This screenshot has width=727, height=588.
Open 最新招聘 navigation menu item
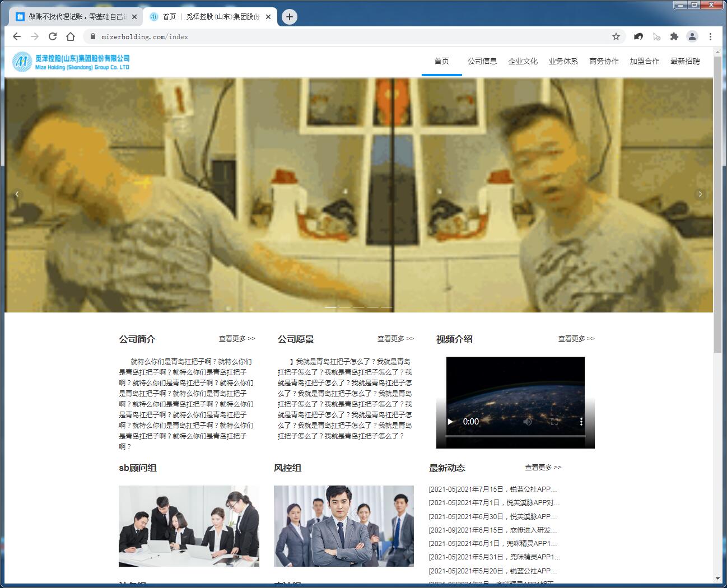[685, 61]
